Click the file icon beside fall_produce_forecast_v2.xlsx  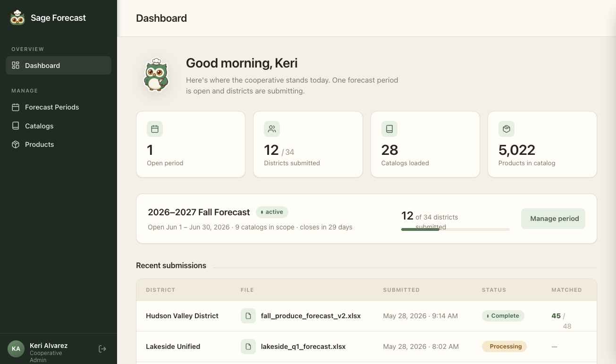(x=248, y=316)
